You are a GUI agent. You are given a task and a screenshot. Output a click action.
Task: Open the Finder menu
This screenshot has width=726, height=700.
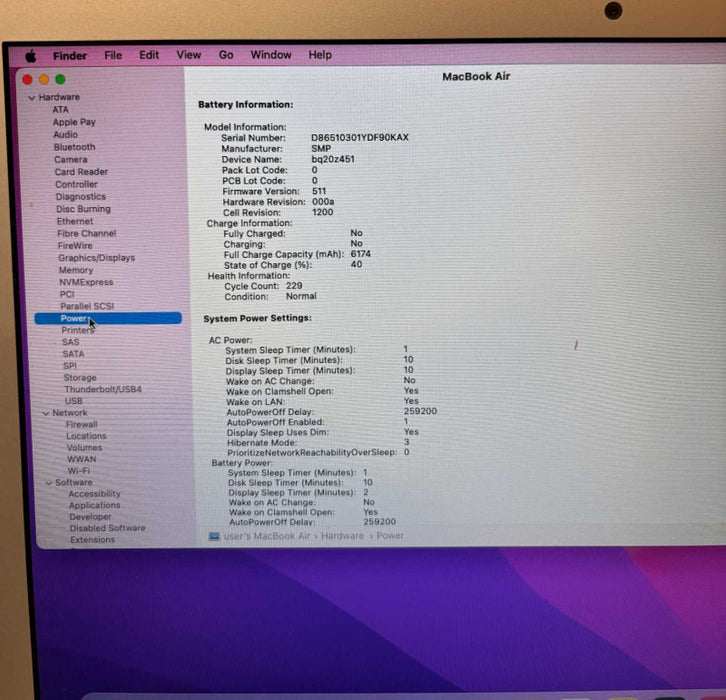(70, 56)
